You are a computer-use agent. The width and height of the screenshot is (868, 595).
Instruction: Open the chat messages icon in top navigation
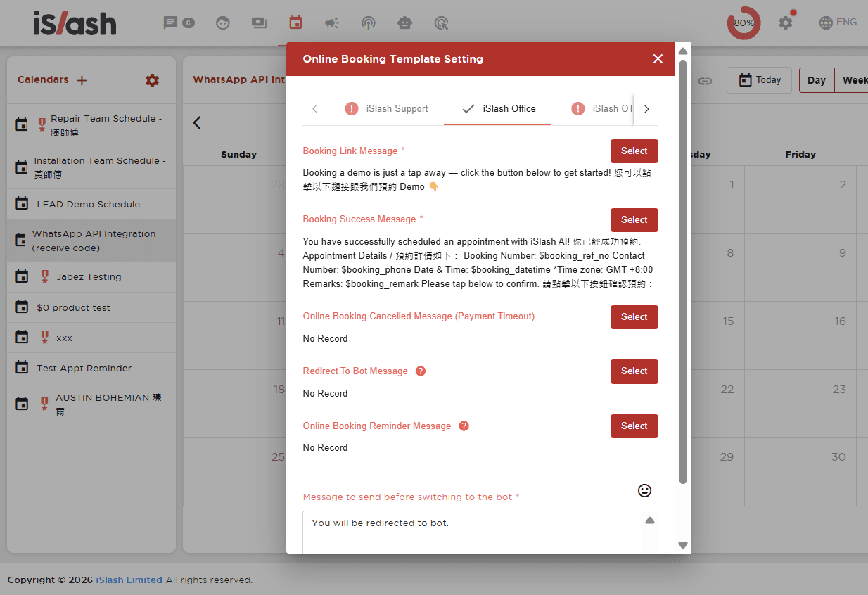tap(170, 23)
